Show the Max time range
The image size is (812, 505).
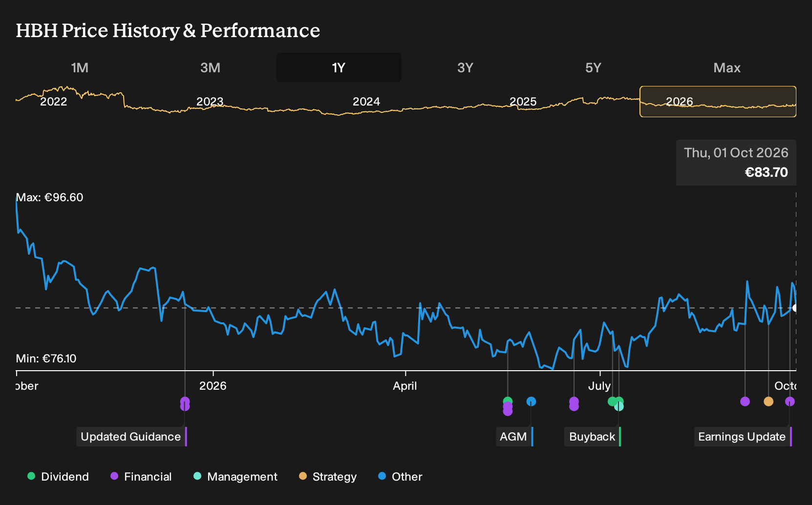pos(727,67)
